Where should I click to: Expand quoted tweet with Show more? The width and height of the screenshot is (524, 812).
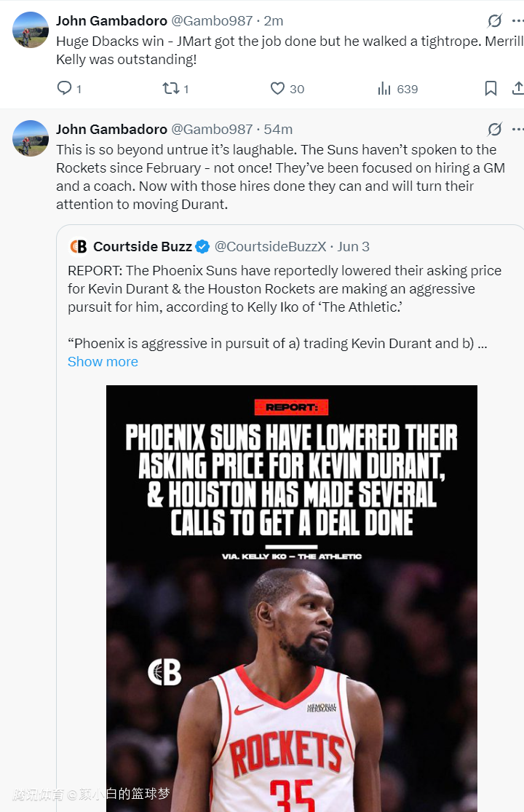tap(103, 362)
